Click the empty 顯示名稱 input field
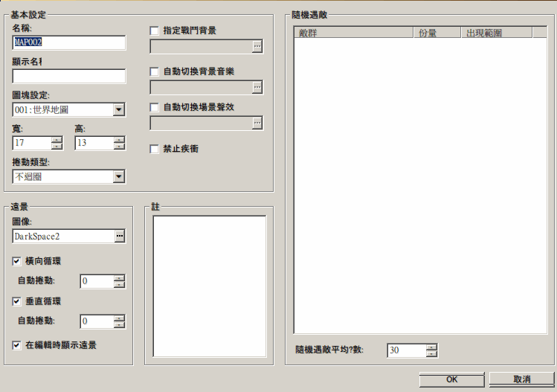This screenshot has width=557, height=392. coord(69,77)
